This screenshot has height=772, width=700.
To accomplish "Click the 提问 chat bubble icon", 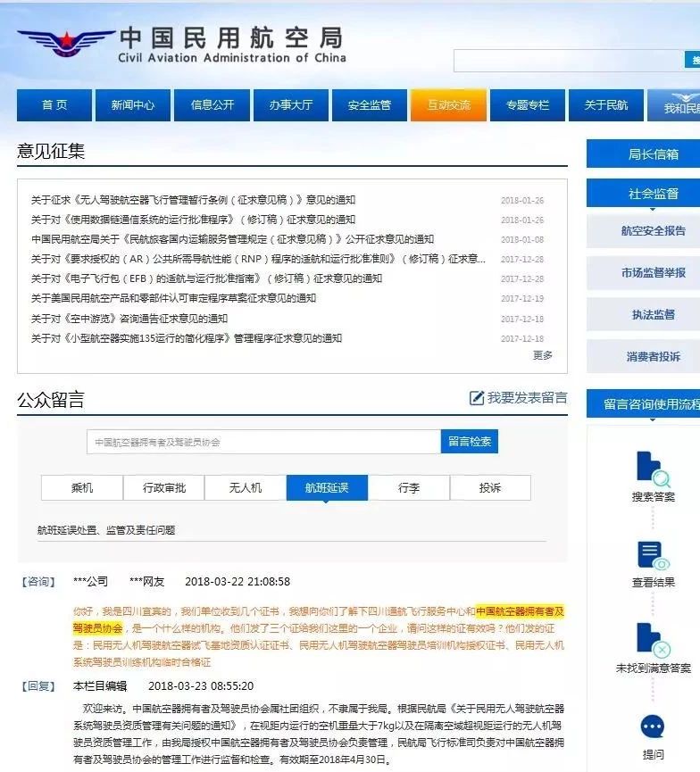I will tap(653, 726).
